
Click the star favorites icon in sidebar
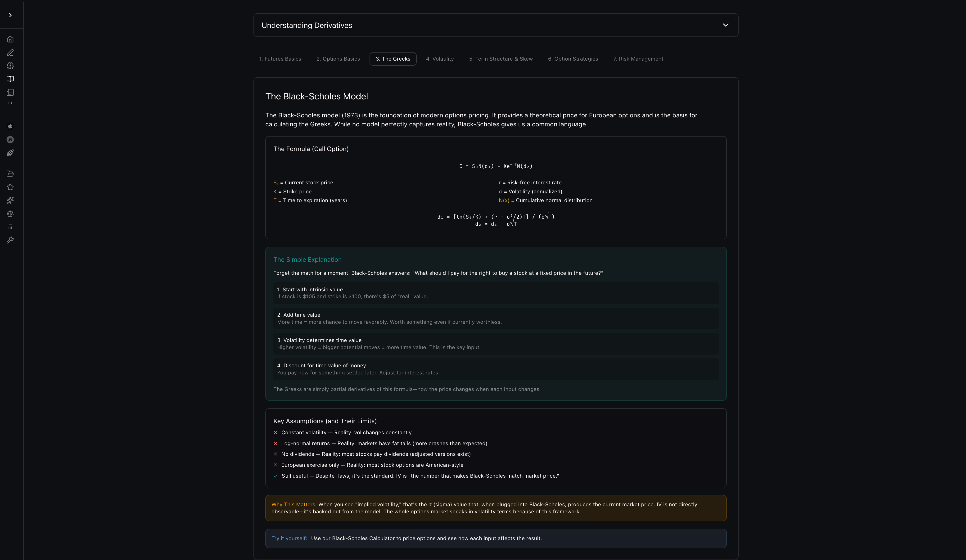tap(10, 187)
